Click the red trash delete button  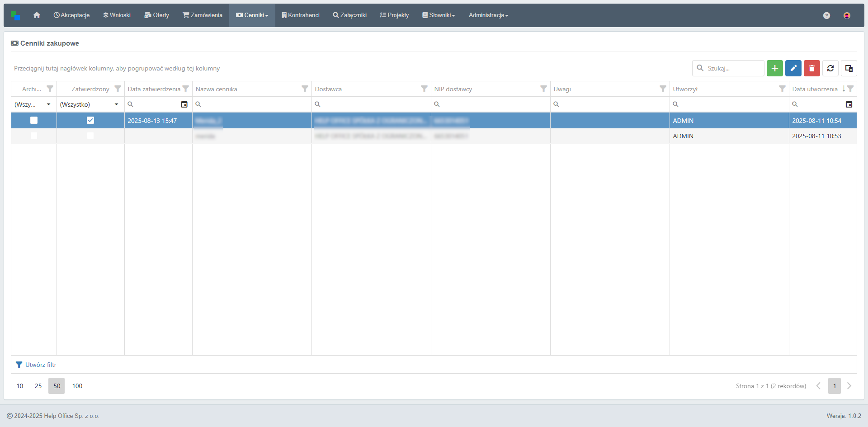click(811, 68)
